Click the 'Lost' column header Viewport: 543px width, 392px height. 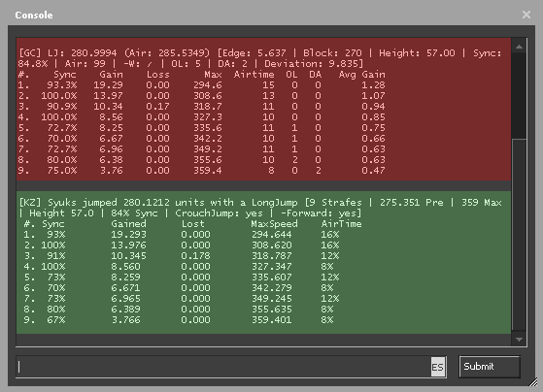pyautogui.click(x=193, y=224)
